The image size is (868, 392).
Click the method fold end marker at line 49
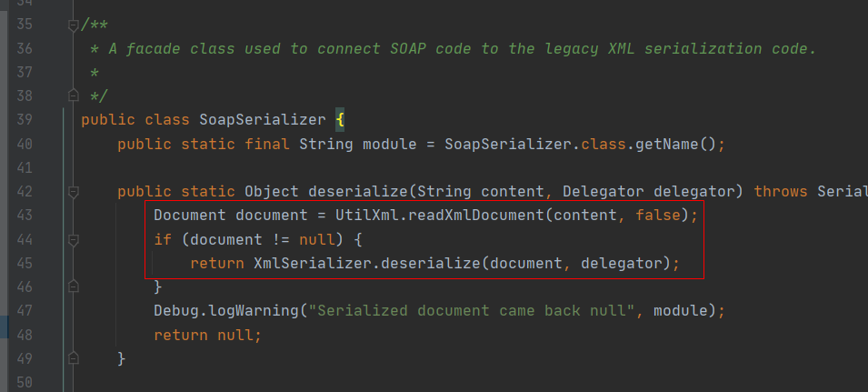[x=74, y=357]
